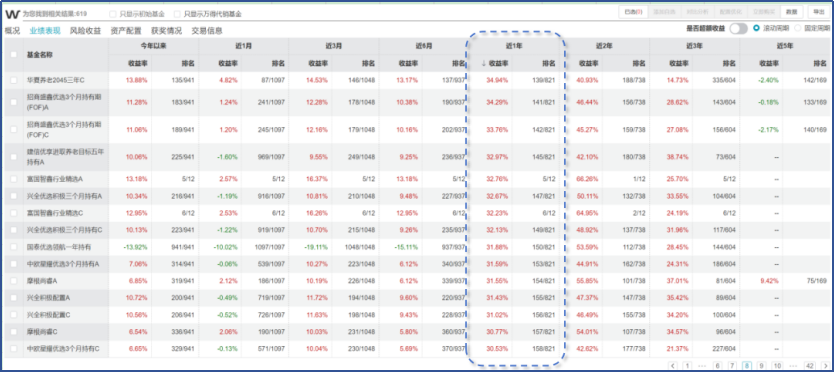Tick the select-all checkbox beside 基金名称
The image size is (834, 373).
point(14,54)
